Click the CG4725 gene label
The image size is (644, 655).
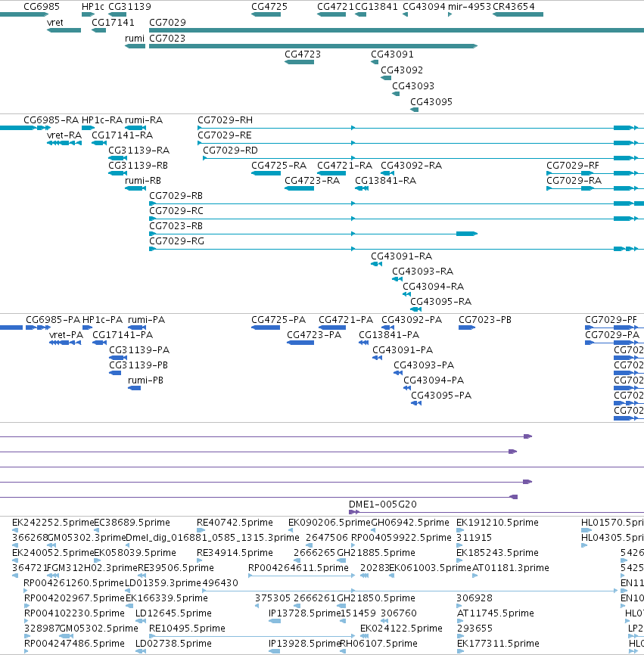[x=269, y=7]
